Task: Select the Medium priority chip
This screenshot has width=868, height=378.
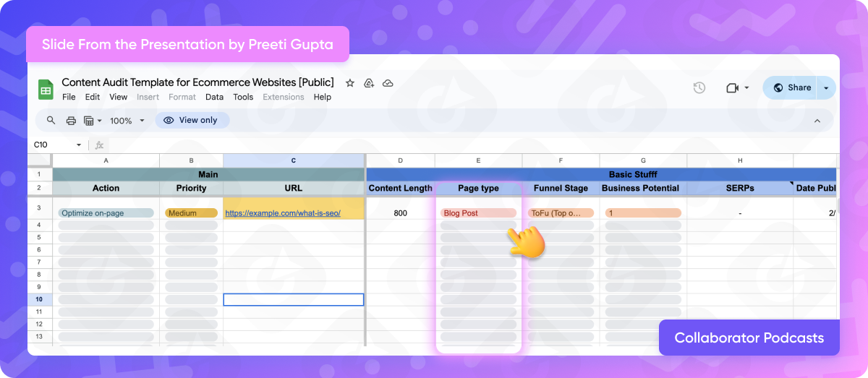Action: pos(191,213)
